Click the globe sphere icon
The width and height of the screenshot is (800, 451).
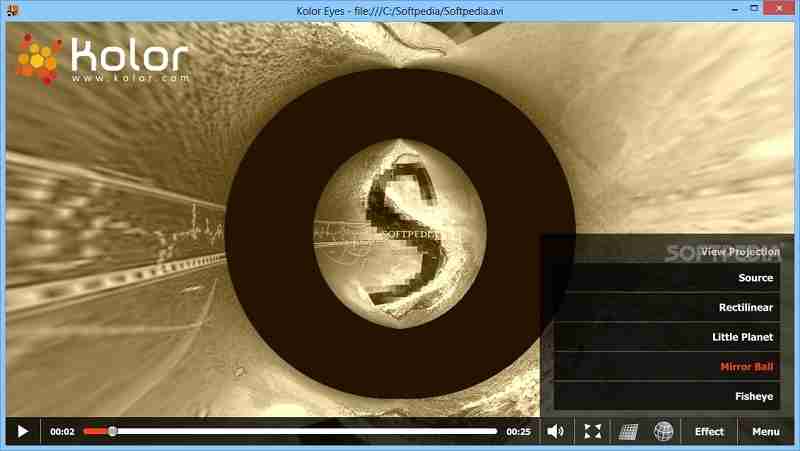[663, 432]
